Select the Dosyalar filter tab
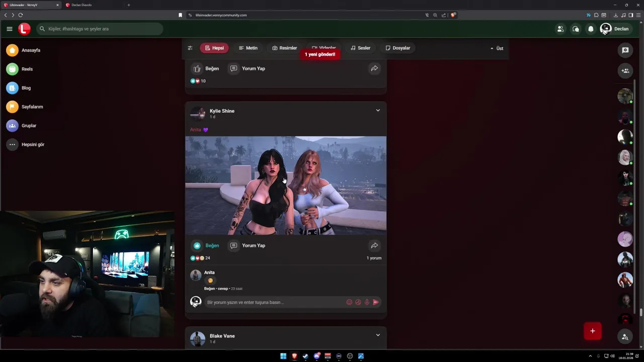The width and height of the screenshot is (644, 362). point(397,48)
